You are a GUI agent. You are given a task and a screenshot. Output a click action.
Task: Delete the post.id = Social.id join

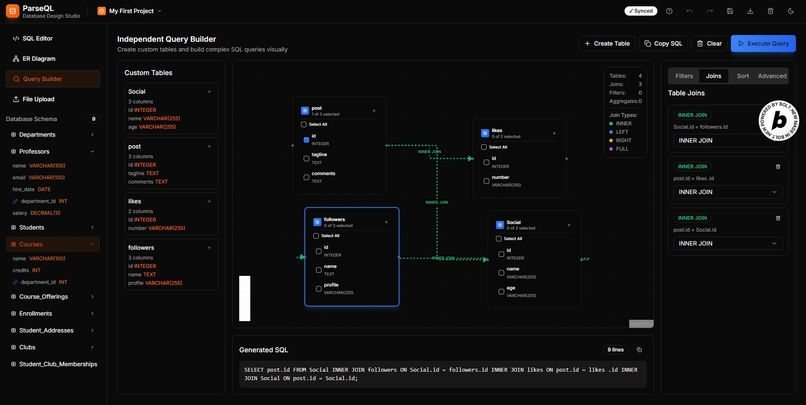(778, 218)
